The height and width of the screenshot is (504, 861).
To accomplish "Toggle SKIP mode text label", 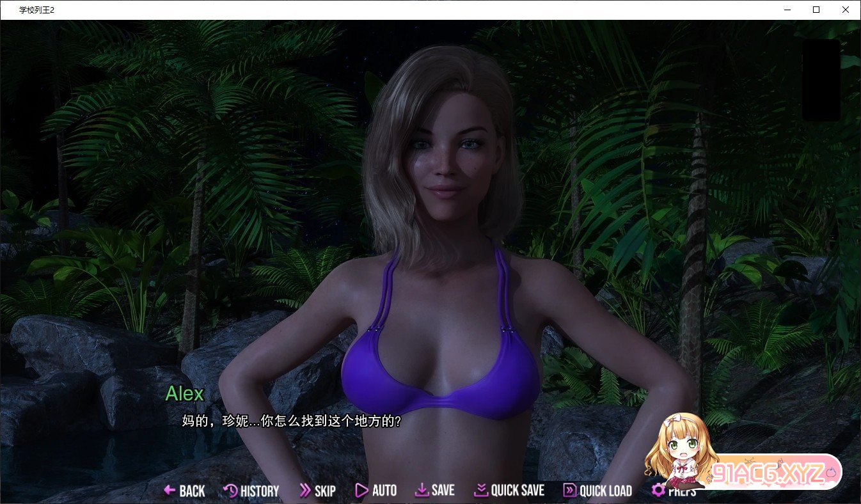I will tap(325, 491).
